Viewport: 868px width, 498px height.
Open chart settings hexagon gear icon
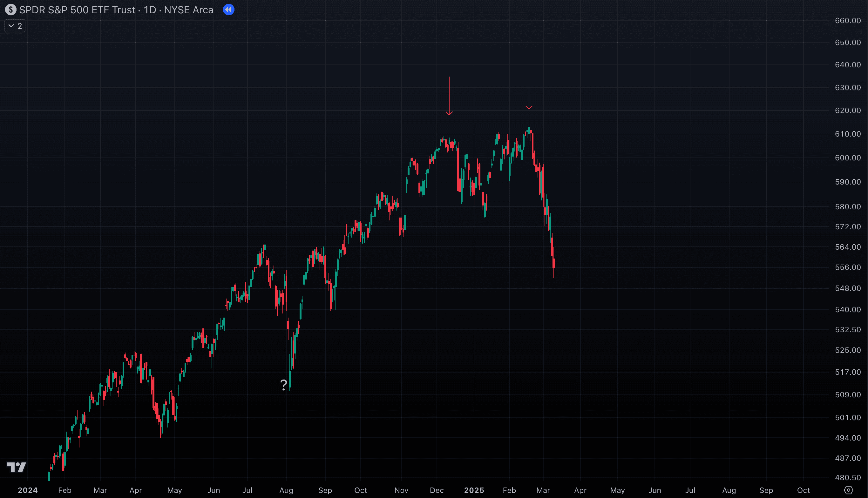(x=848, y=490)
